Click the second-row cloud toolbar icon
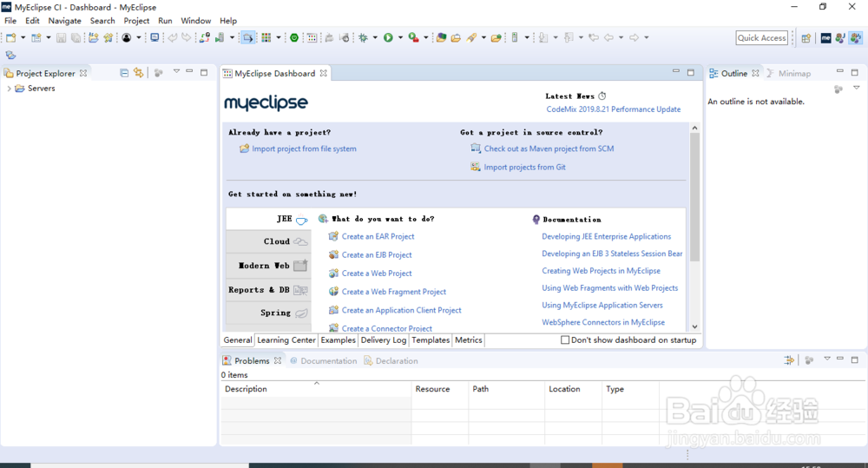The height and width of the screenshot is (468, 868). pos(10,55)
